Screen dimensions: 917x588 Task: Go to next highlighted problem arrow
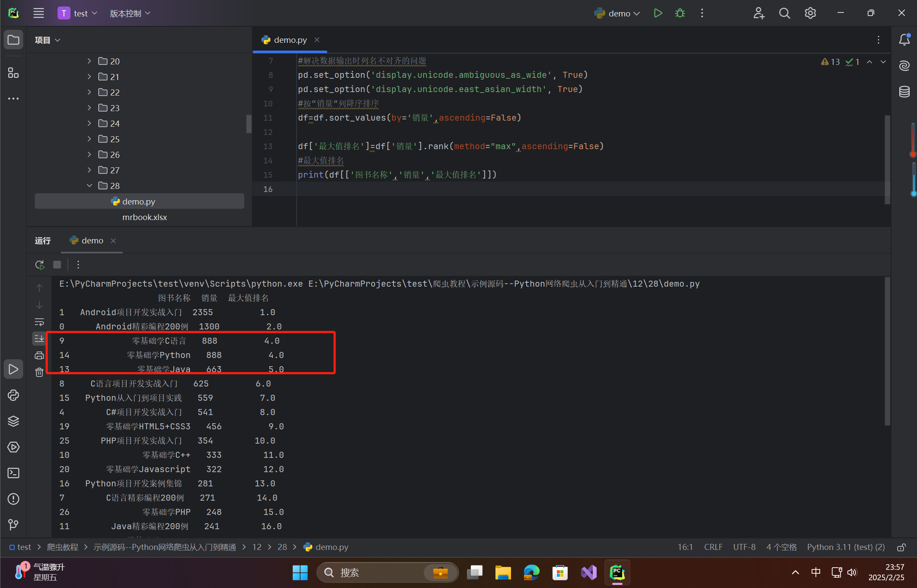(x=883, y=62)
